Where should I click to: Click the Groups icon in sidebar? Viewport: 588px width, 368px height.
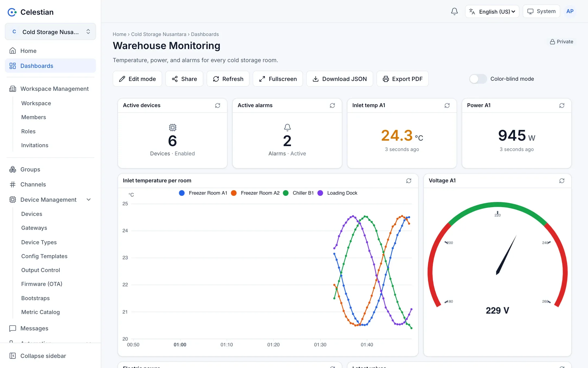point(13,169)
